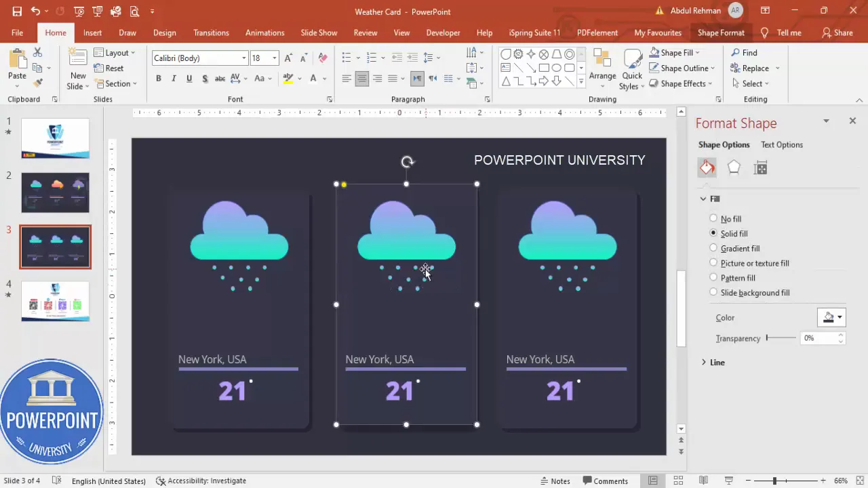Increase the font size
Screen dimensions: 868x488
point(288,58)
